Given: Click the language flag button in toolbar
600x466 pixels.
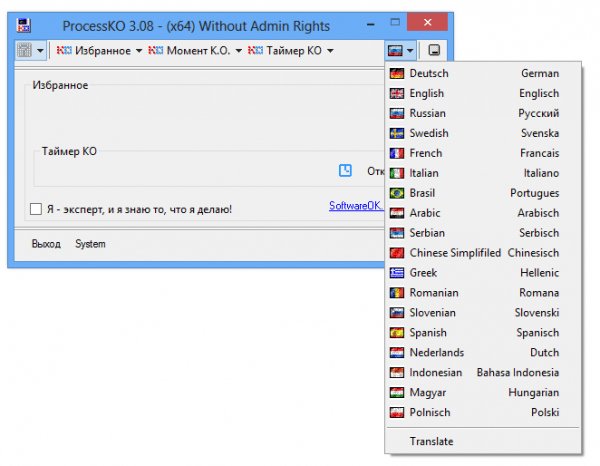Looking at the screenshot, I should coord(395,50).
